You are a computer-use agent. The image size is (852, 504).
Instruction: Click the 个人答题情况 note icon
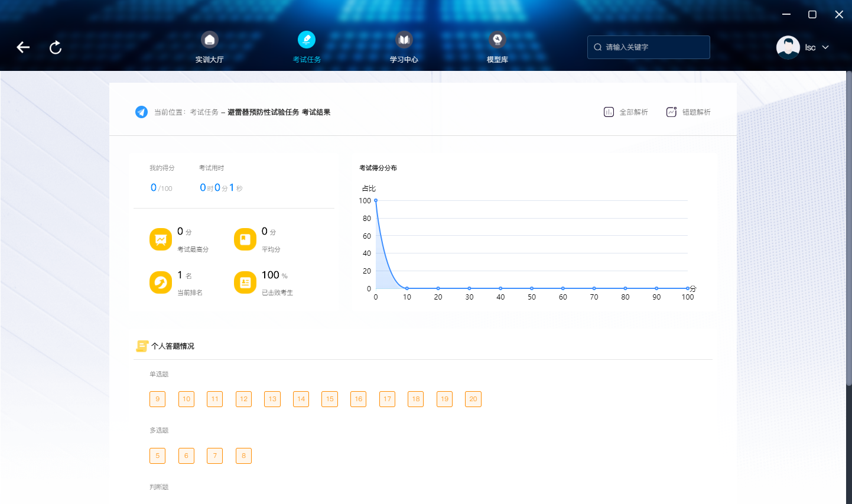(x=142, y=346)
